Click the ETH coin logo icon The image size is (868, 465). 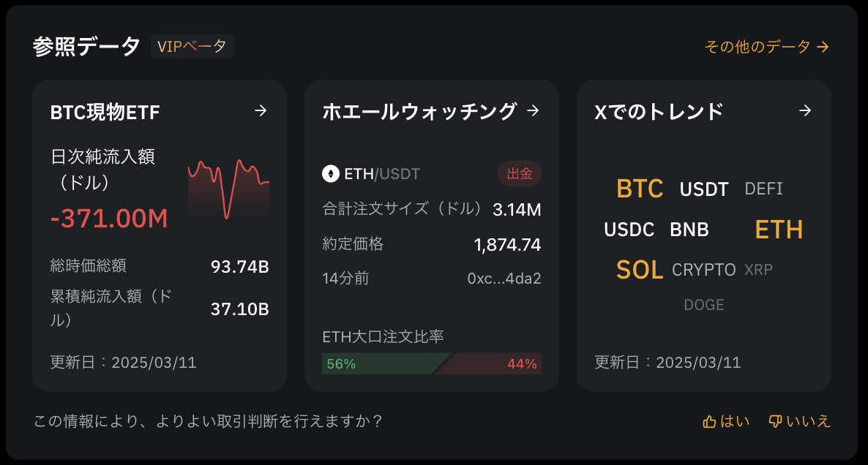coord(331,173)
